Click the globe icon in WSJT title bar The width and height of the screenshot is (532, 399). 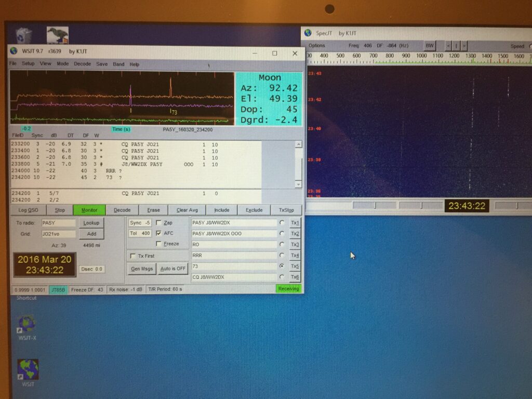coord(14,51)
